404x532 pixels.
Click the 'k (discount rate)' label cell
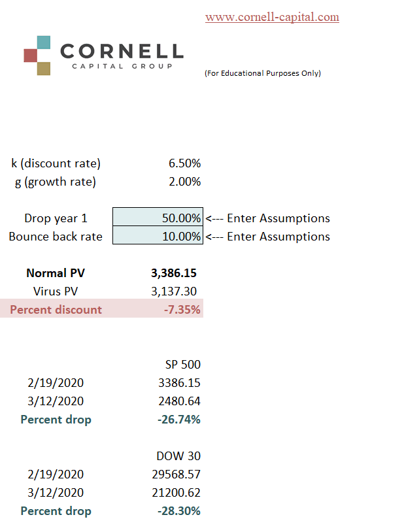(x=56, y=163)
